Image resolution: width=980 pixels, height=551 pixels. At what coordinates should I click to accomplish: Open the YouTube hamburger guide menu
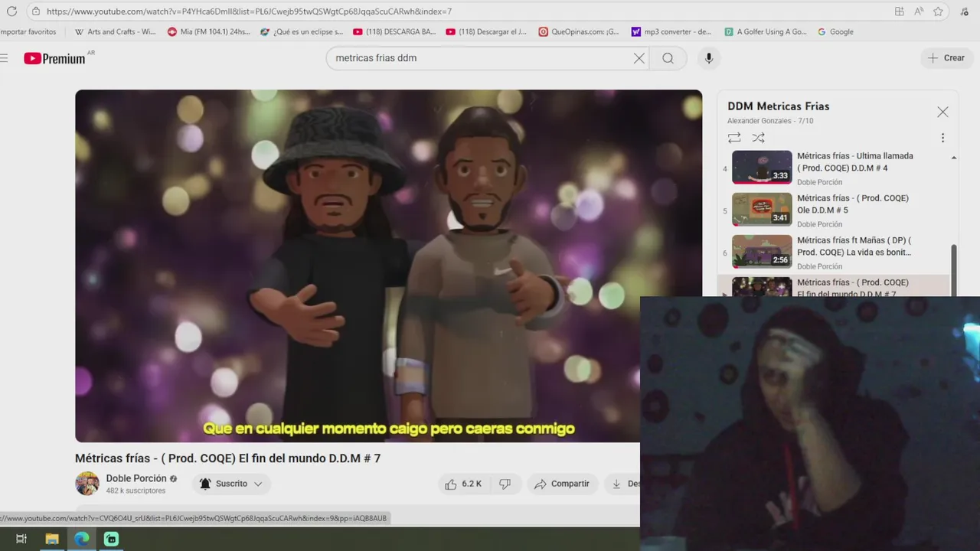tap(4, 58)
